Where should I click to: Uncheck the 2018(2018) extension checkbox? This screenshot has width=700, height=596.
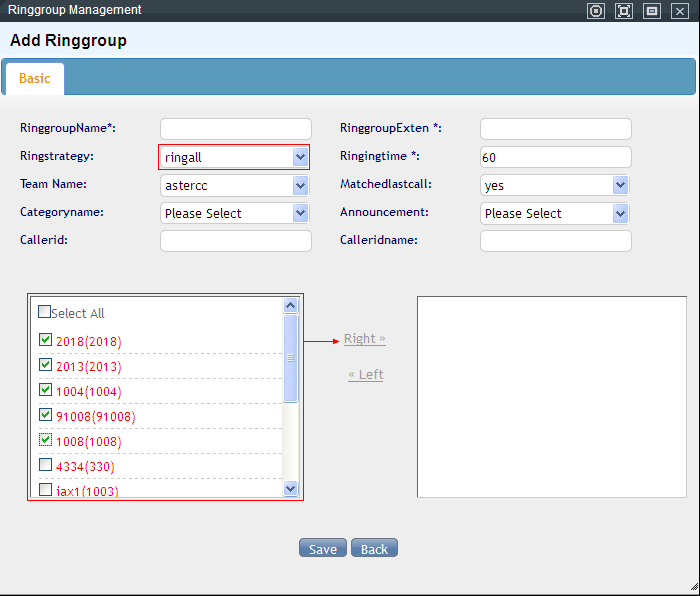click(x=45, y=340)
